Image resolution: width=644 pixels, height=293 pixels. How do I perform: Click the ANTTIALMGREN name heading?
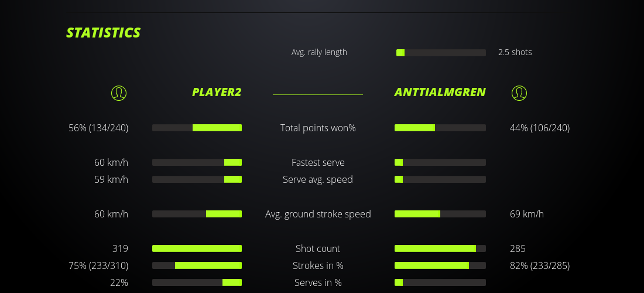tap(440, 92)
